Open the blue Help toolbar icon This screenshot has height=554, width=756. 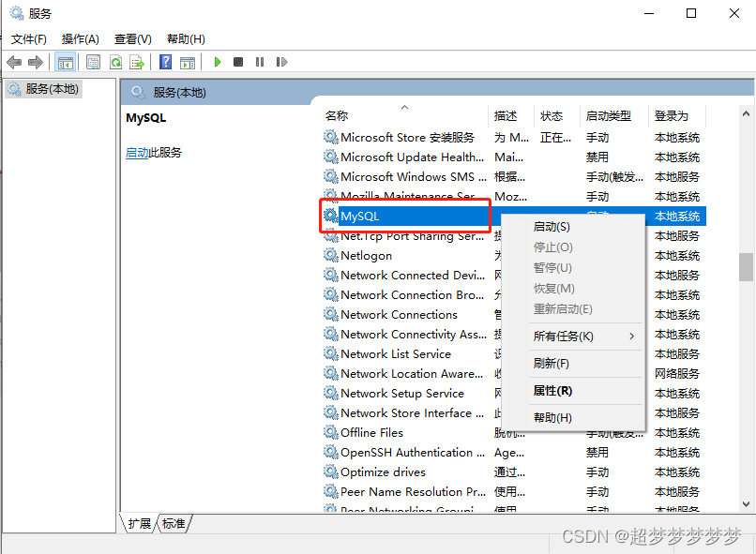[165, 62]
